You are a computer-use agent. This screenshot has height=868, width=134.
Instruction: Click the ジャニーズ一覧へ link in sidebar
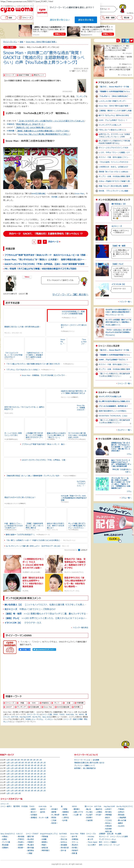click(x=124, y=383)
